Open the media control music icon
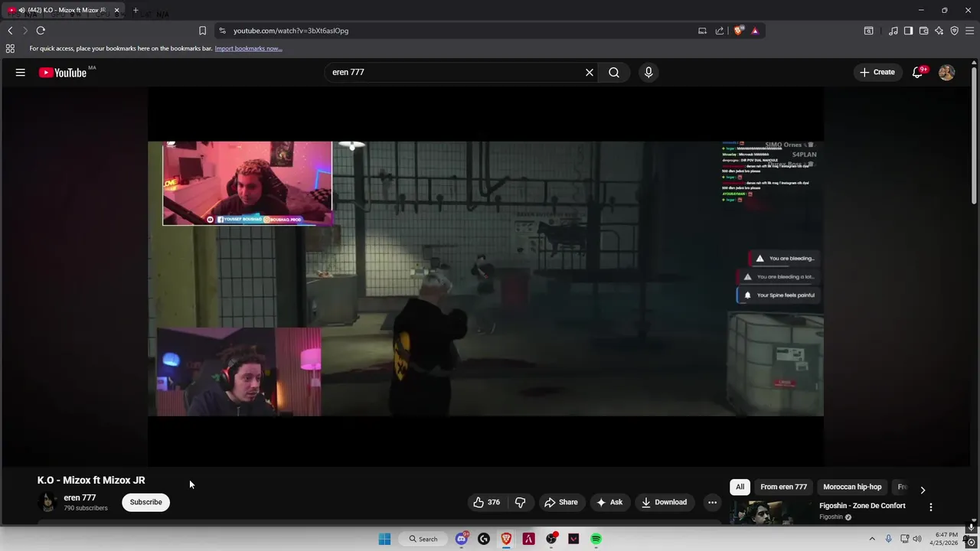 (x=893, y=31)
